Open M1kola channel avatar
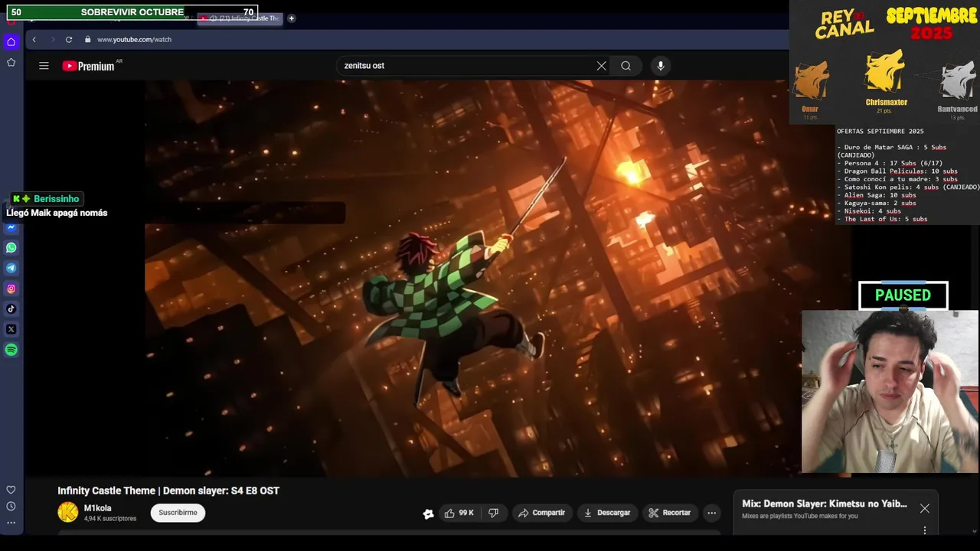This screenshot has height=551, width=980. [68, 513]
